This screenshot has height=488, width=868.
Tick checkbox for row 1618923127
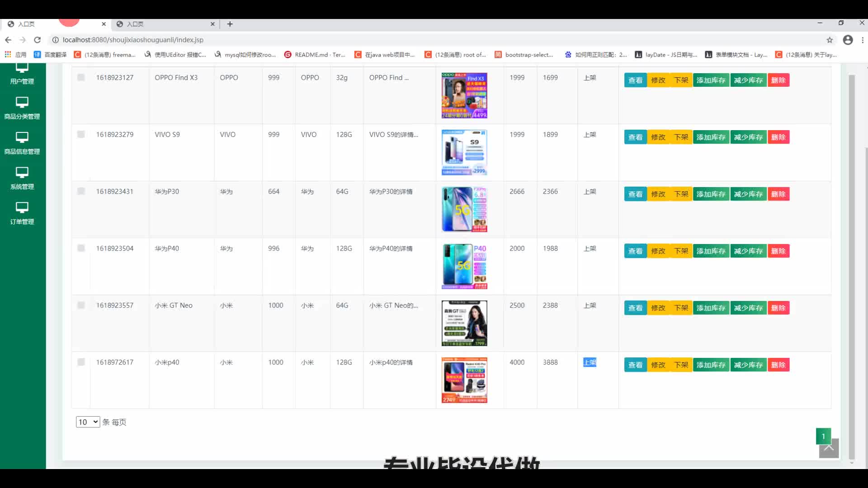(x=81, y=77)
